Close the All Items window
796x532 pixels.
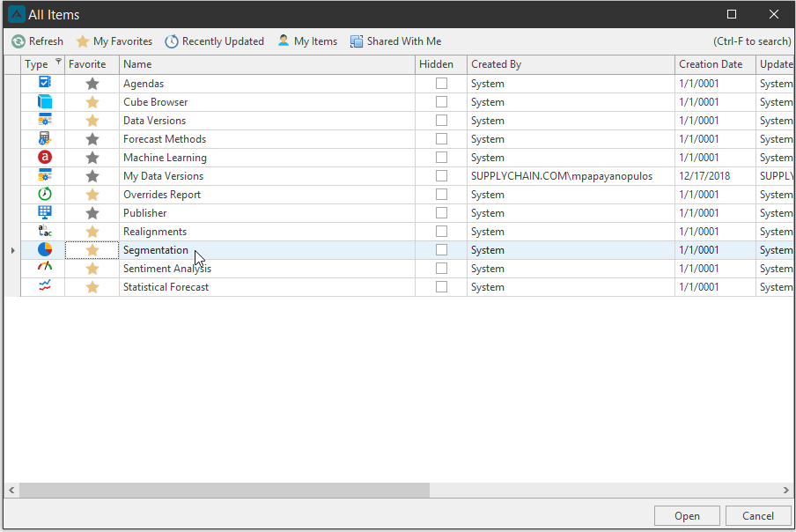coord(774,14)
